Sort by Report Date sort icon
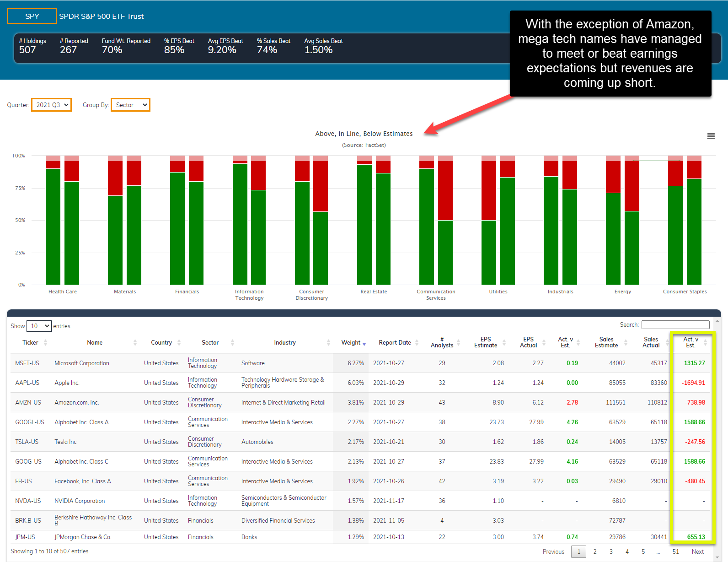This screenshot has width=728, height=562. [x=417, y=343]
